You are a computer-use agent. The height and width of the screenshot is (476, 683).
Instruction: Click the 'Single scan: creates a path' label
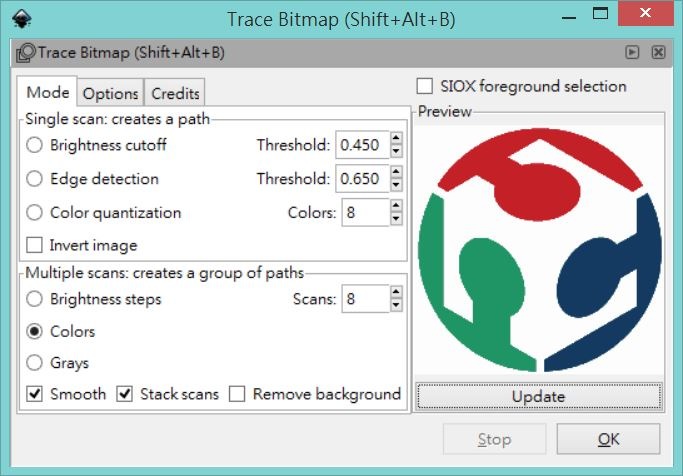[x=118, y=119]
